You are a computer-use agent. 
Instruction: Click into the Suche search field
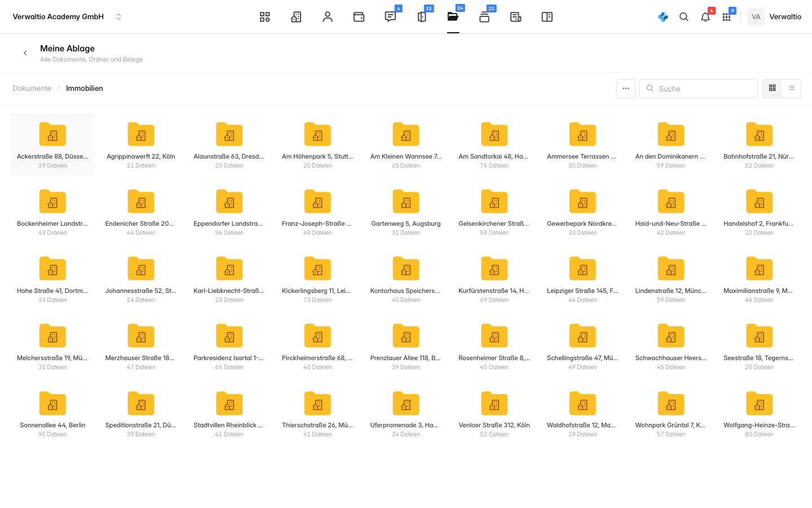tap(699, 89)
